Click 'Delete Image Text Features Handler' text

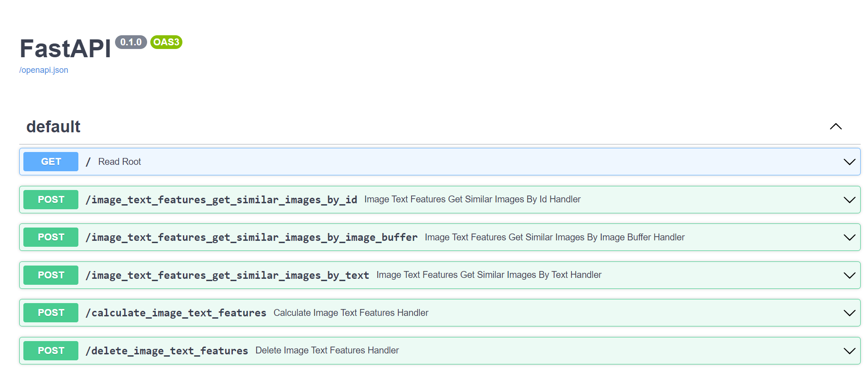327,350
